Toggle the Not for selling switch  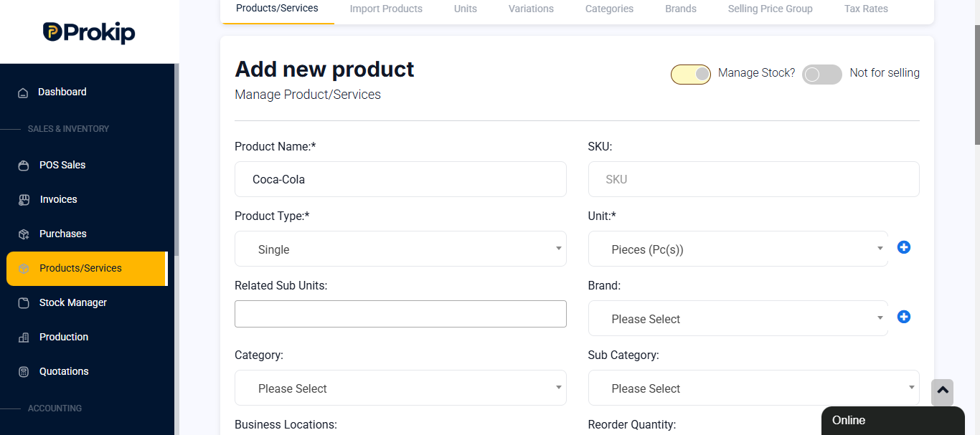pyautogui.click(x=822, y=74)
